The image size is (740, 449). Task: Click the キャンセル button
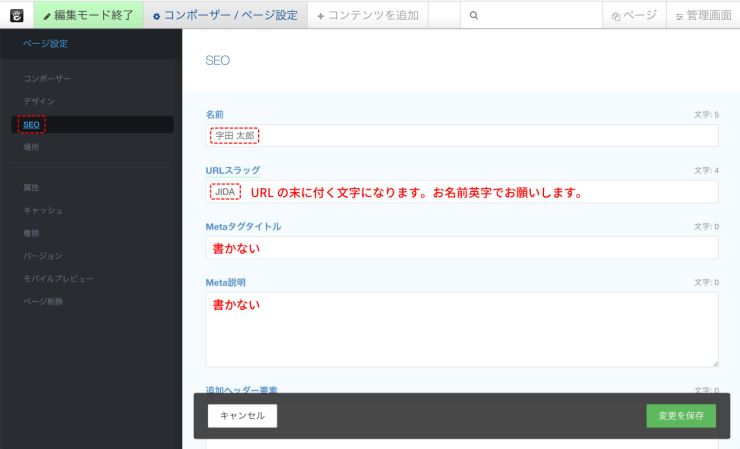(243, 415)
